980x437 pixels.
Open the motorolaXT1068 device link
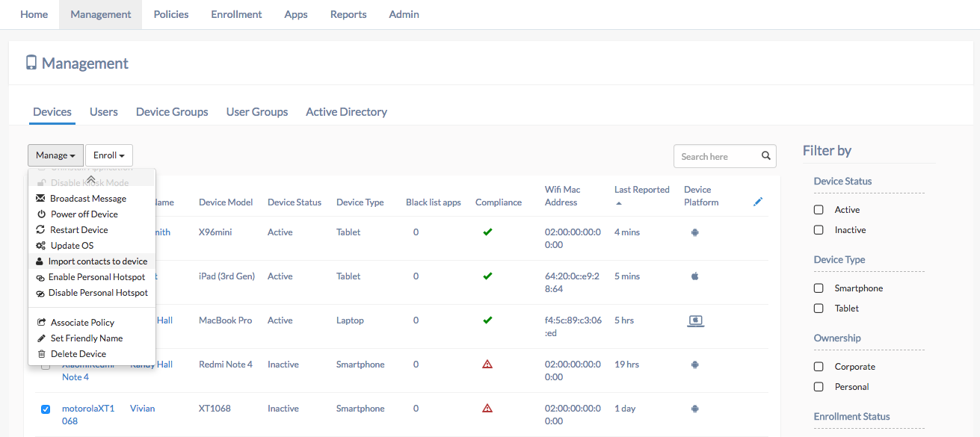pyautogui.click(x=88, y=415)
